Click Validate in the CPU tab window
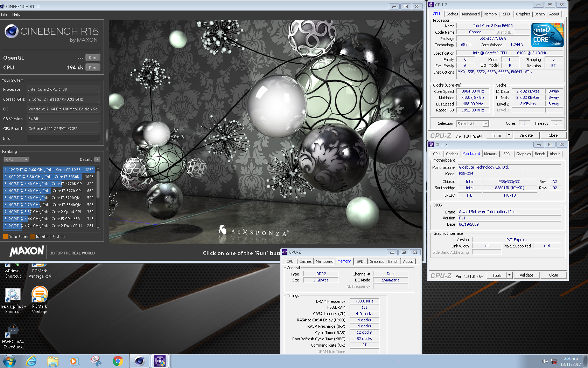 (526, 135)
